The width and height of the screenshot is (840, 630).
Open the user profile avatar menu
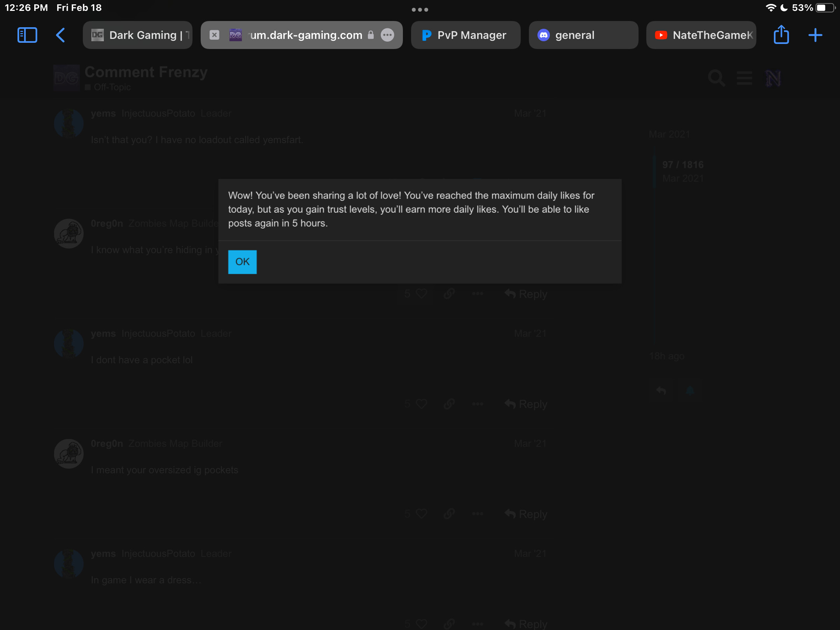point(773,78)
